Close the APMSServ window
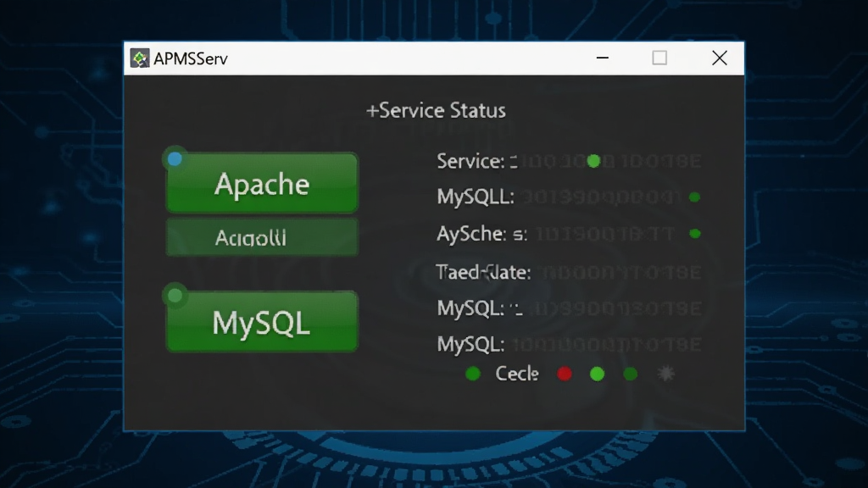Viewport: 868px width, 488px height. [720, 58]
